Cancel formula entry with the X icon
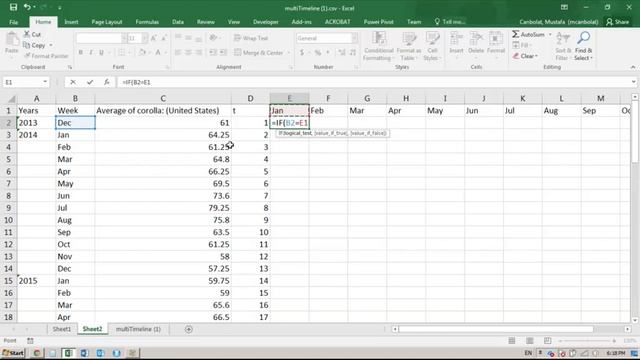Image resolution: width=640 pixels, height=360 pixels. click(73, 82)
